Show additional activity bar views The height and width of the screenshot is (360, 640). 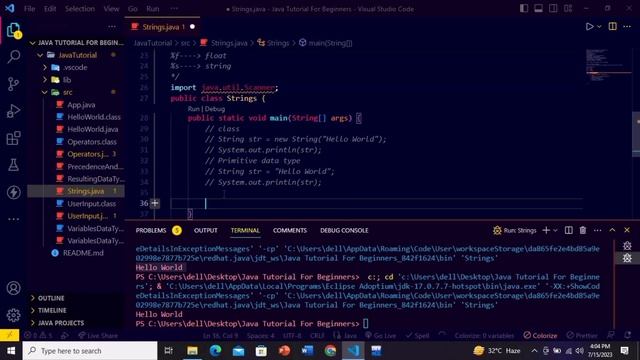point(13,219)
